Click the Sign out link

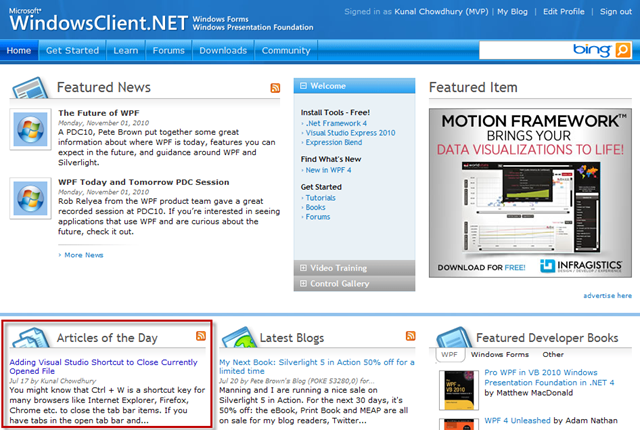[616, 12]
